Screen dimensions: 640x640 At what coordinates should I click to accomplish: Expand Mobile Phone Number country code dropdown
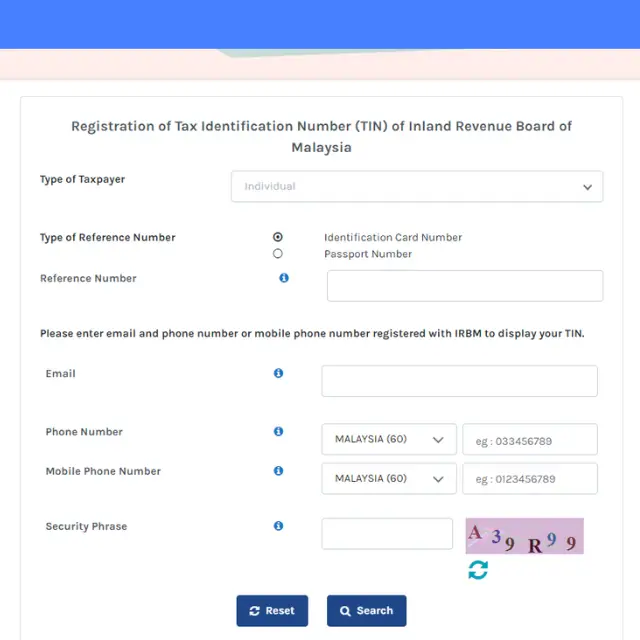click(x=388, y=479)
